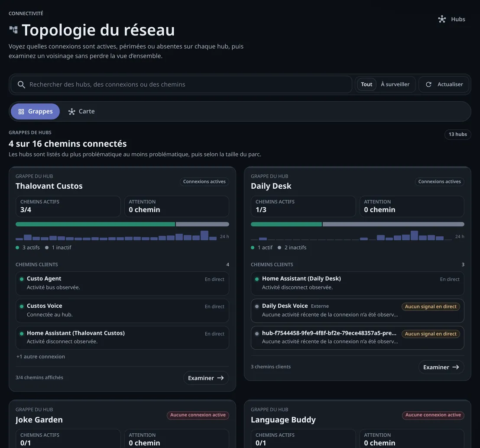The height and width of the screenshot is (448, 480).
Task: Click Daily Desk Attention 0 chemin tile
Action: tap(412, 206)
